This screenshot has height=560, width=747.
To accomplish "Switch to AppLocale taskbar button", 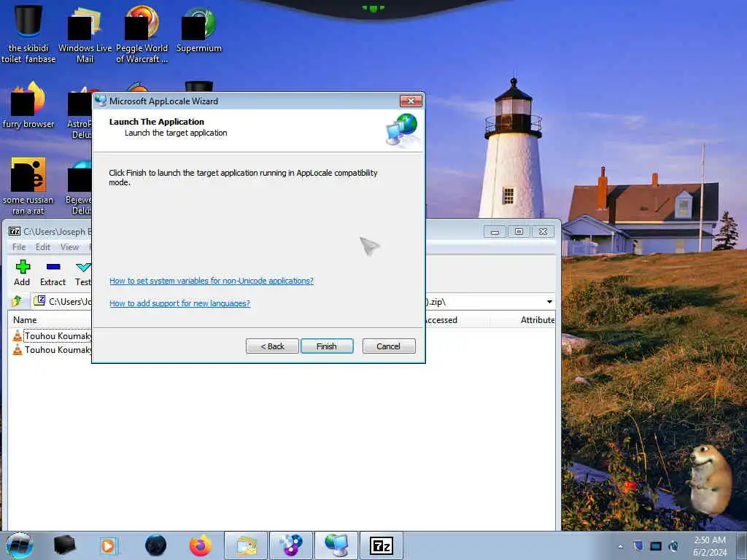I will [336, 545].
